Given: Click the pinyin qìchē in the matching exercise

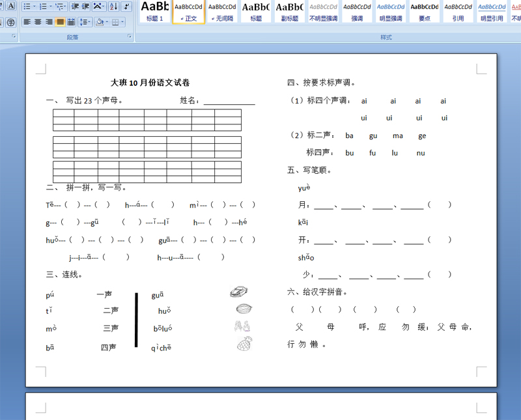Looking at the screenshot, I should pyautogui.click(x=161, y=348).
